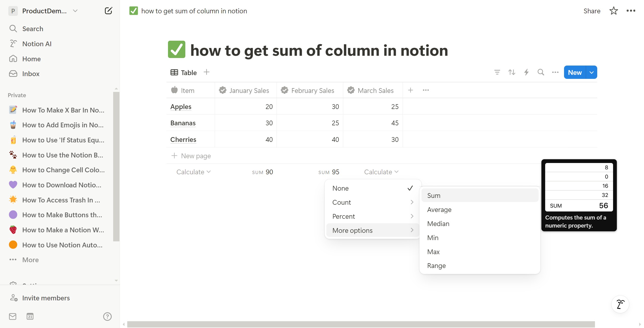Click the favorite star icon

click(614, 11)
